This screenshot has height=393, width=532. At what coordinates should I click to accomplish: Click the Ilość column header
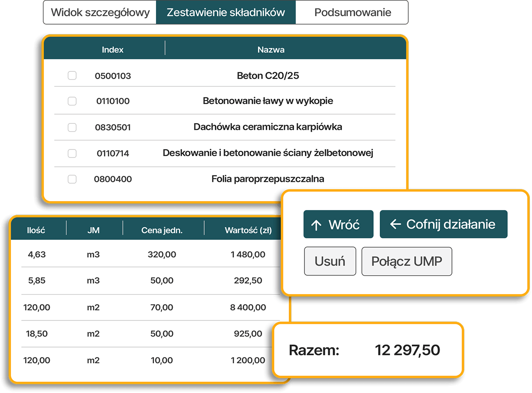point(36,230)
